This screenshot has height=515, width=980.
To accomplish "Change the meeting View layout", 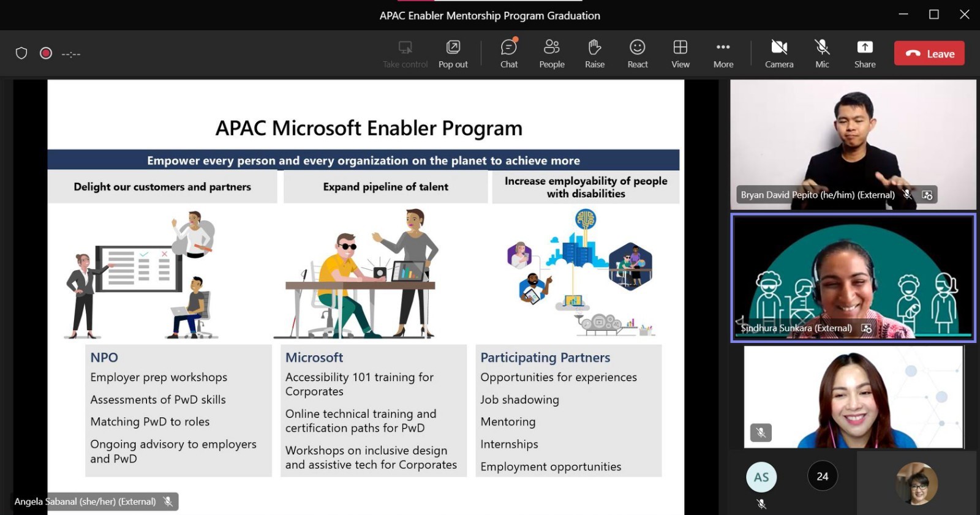I will click(x=680, y=54).
